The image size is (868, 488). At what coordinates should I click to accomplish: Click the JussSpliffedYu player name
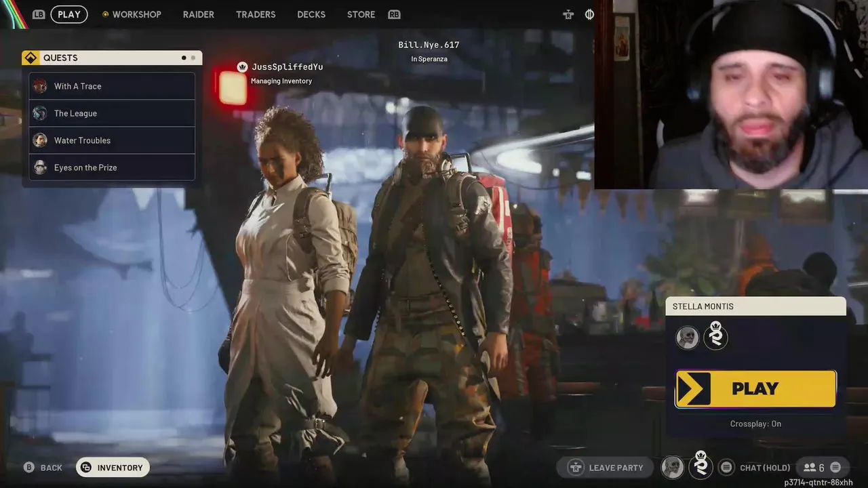(x=287, y=66)
